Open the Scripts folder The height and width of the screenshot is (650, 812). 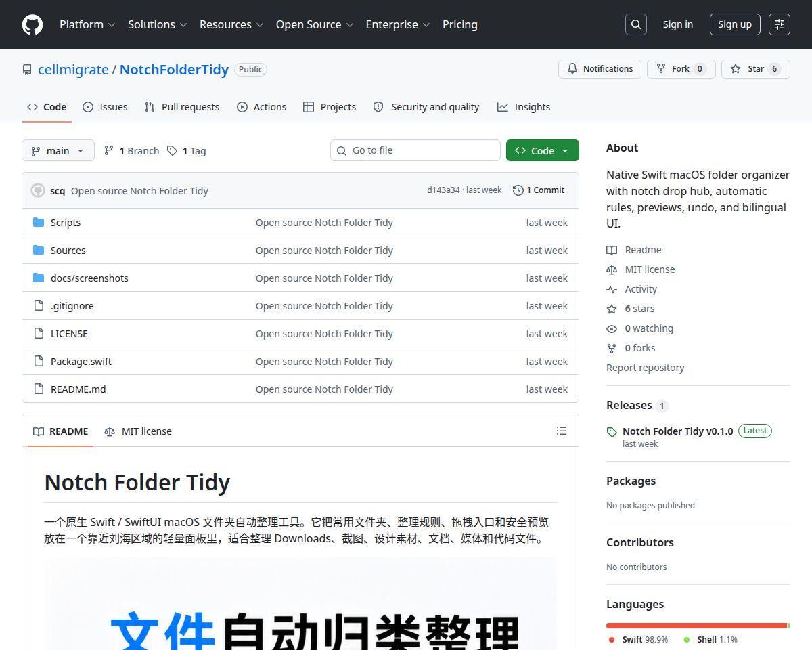(x=66, y=223)
